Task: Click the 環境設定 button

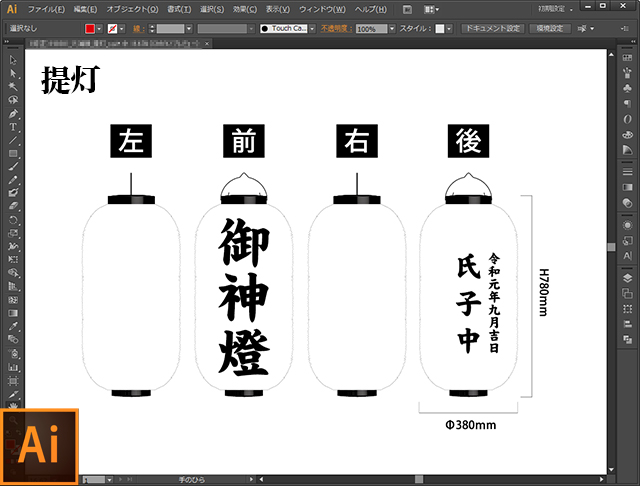Action: click(x=551, y=29)
